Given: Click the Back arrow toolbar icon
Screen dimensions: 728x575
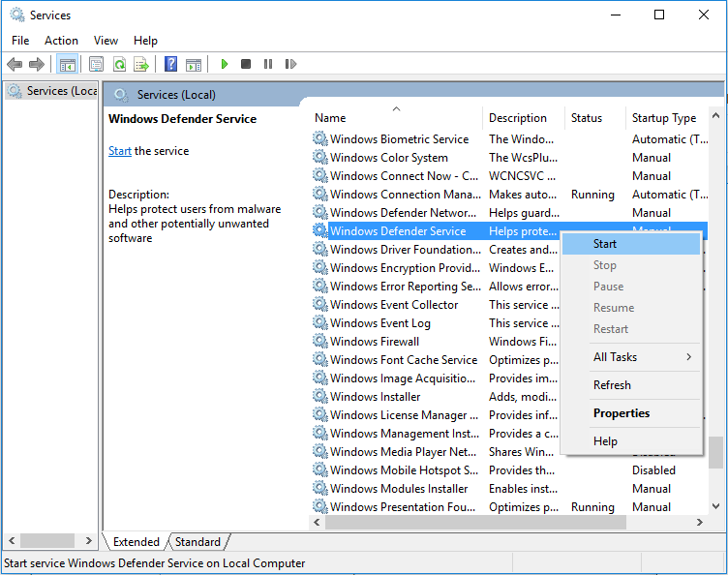Looking at the screenshot, I should click(x=15, y=64).
